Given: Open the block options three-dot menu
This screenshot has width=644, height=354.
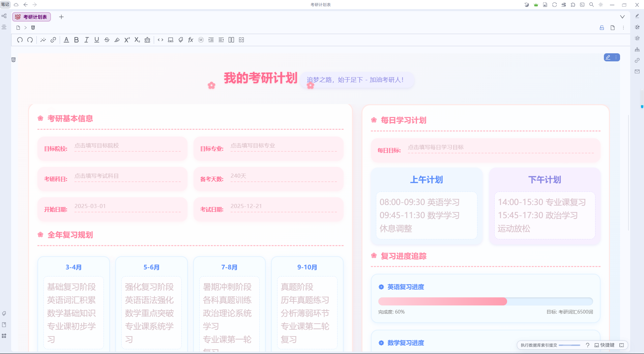Looking at the screenshot, I should coord(616,57).
